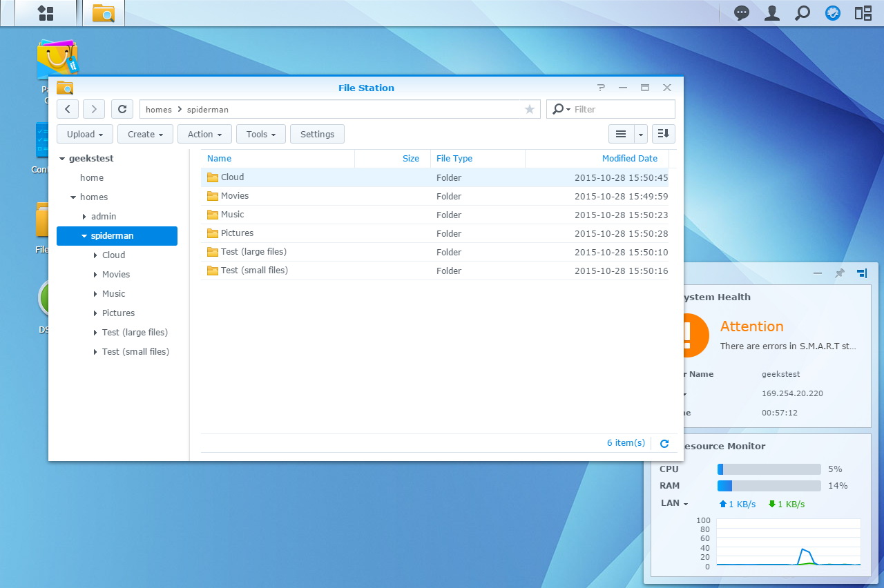Sort by the Modified Date column header
The width and height of the screenshot is (884, 588).
pyautogui.click(x=629, y=159)
